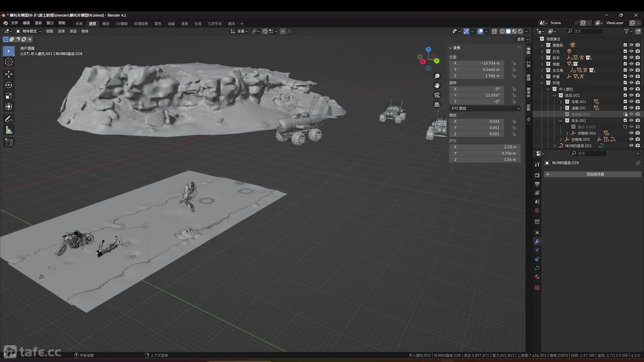The image size is (644, 362).
Task: Choose the Add Cube tool
Action: point(9,142)
